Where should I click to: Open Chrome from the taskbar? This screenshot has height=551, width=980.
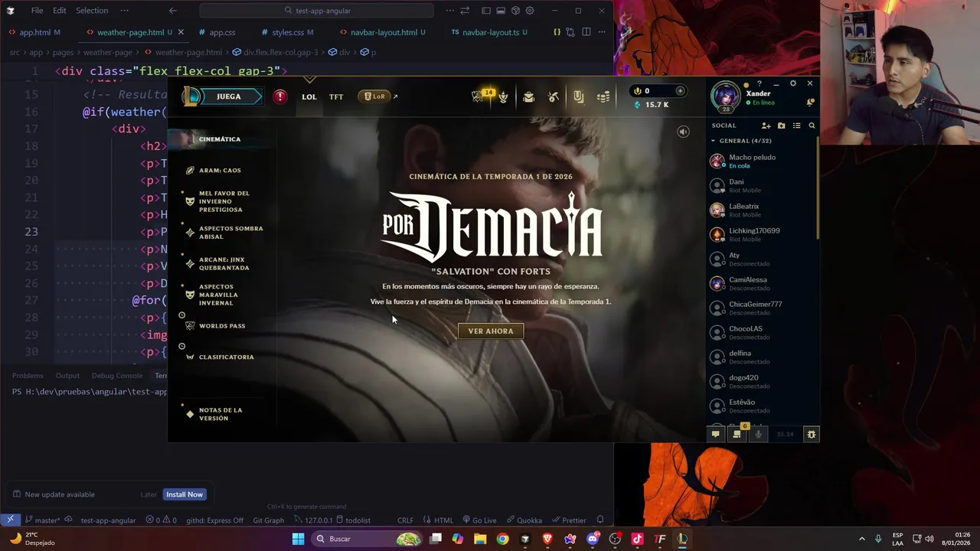[502, 539]
